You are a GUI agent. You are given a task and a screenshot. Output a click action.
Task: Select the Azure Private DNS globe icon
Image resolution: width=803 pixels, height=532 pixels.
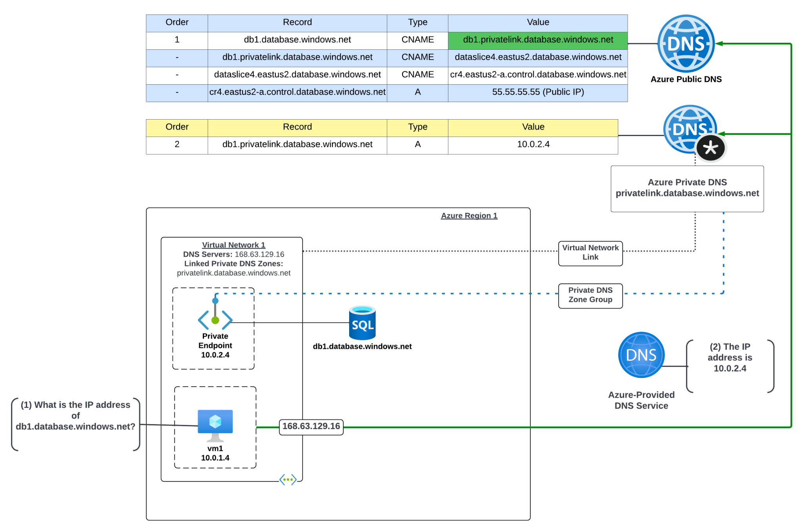(x=690, y=129)
